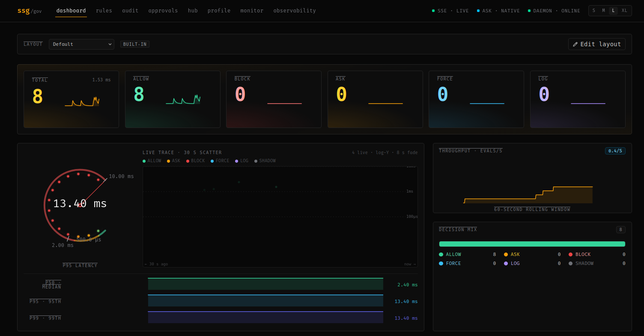644x336 pixels.
Task: Toggle the ALLOW legend in Live Trace
Action: pos(152,161)
